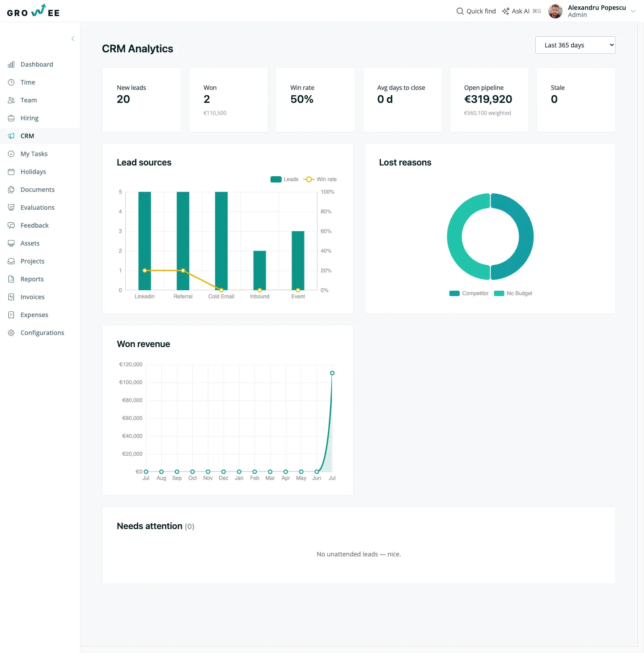Navigate to Invoices

pos(33,297)
